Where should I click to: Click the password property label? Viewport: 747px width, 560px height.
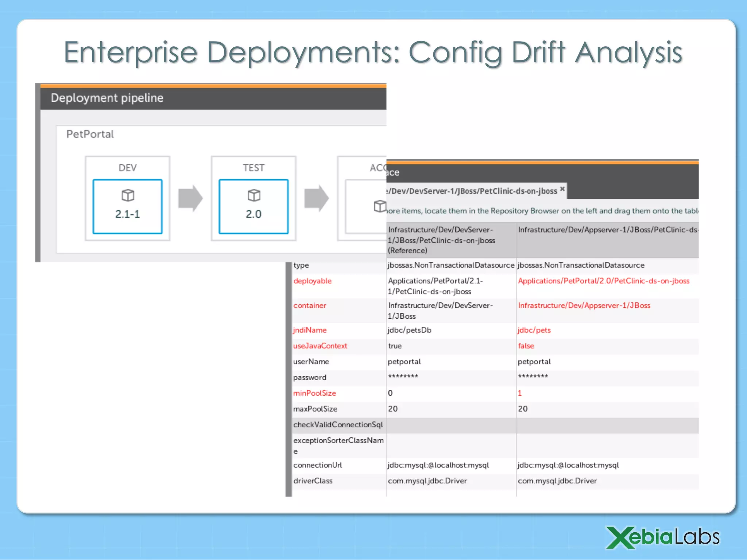(x=310, y=377)
